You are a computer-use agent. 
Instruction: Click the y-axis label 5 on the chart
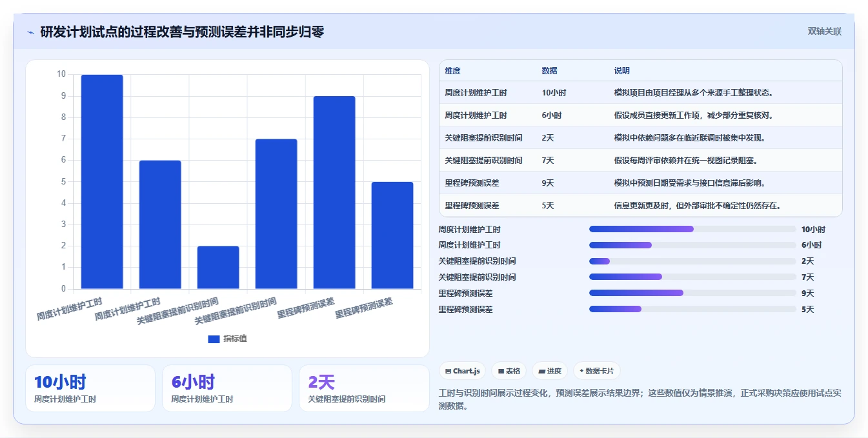(x=63, y=181)
